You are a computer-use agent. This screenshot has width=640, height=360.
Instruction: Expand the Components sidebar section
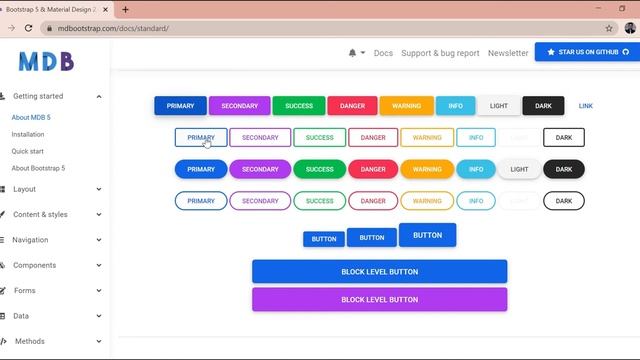click(99, 265)
